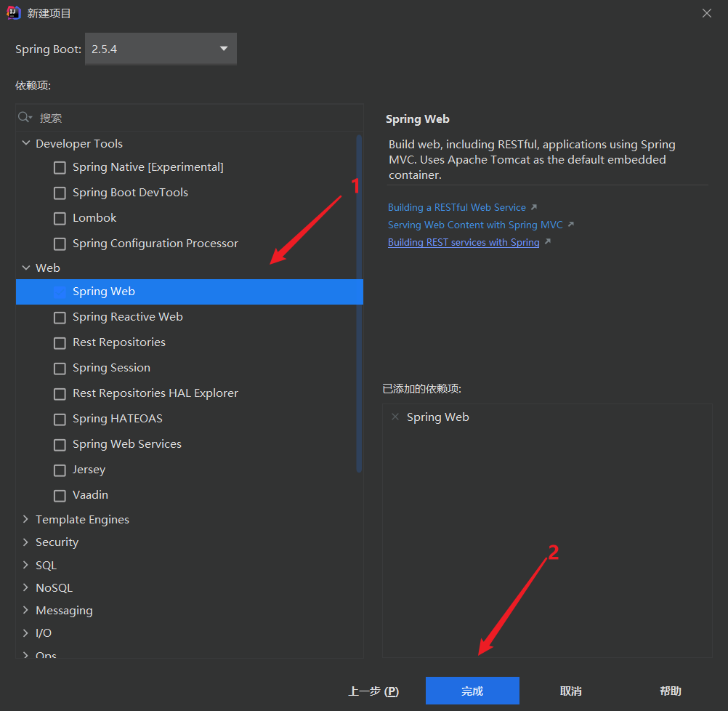This screenshot has height=711, width=728.
Task: Tick the Vaadin checkbox
Action: point(60,496)
